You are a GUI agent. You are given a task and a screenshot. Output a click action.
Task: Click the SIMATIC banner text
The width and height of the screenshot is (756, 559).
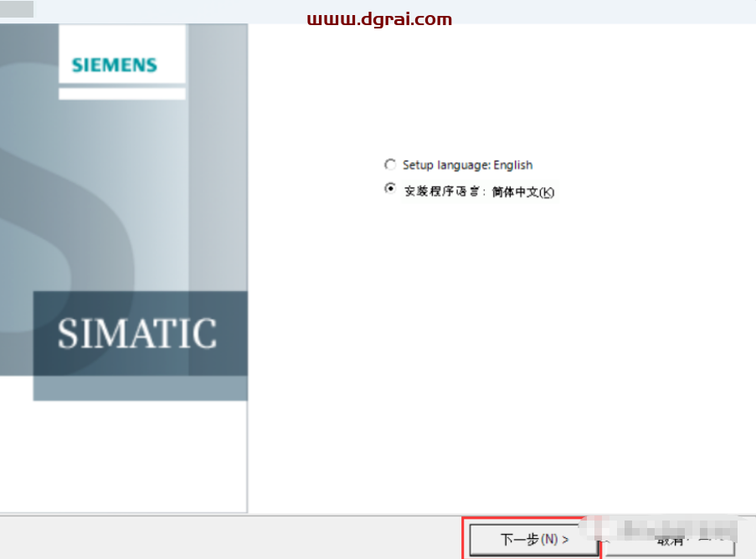(137, 333)
